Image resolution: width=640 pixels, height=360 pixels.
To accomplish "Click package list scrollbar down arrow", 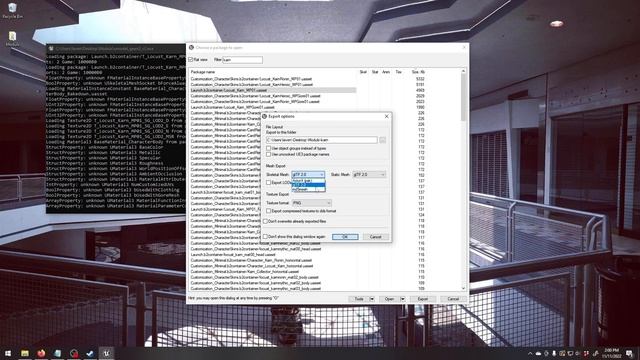I will (x=463, y=289).
